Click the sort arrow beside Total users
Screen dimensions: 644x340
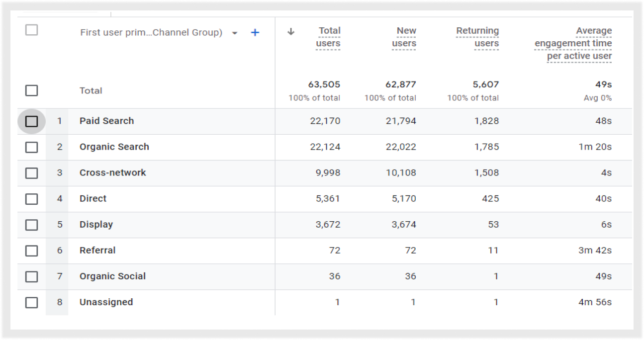tap(291, 31)
